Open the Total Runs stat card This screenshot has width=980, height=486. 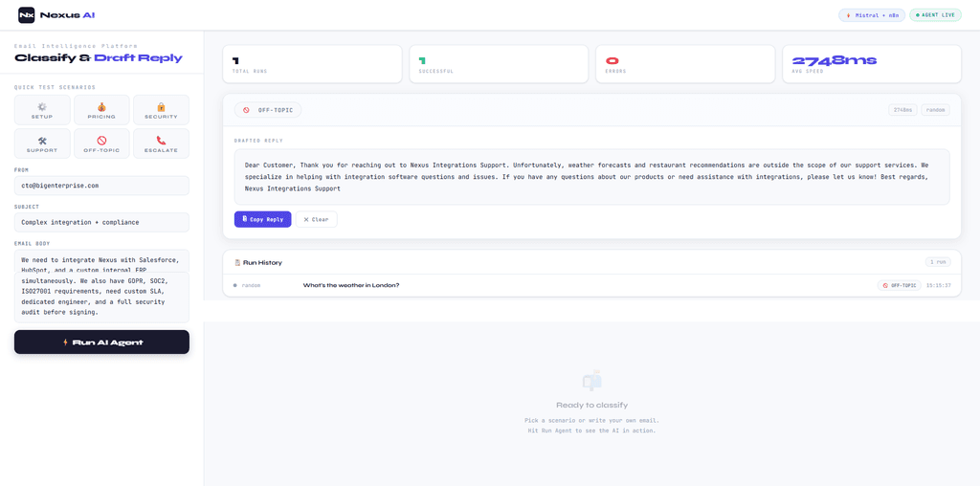tap(313, 64)
